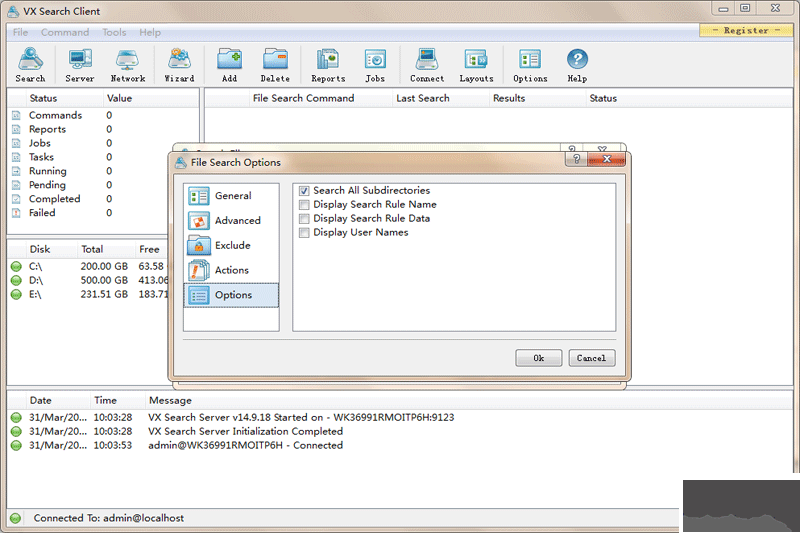Open the File menu
Image resolution: width=800 pixels, height=533 pixels.
[20, 32]
